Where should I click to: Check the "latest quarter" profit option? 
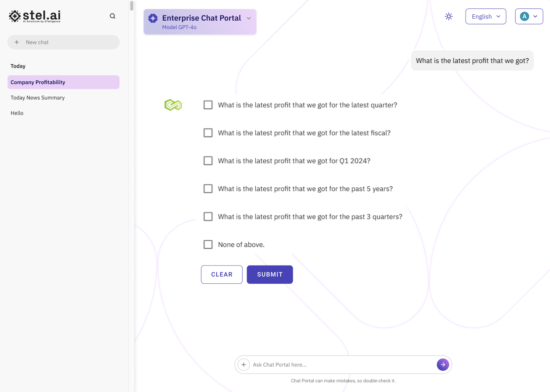(208, 105)
